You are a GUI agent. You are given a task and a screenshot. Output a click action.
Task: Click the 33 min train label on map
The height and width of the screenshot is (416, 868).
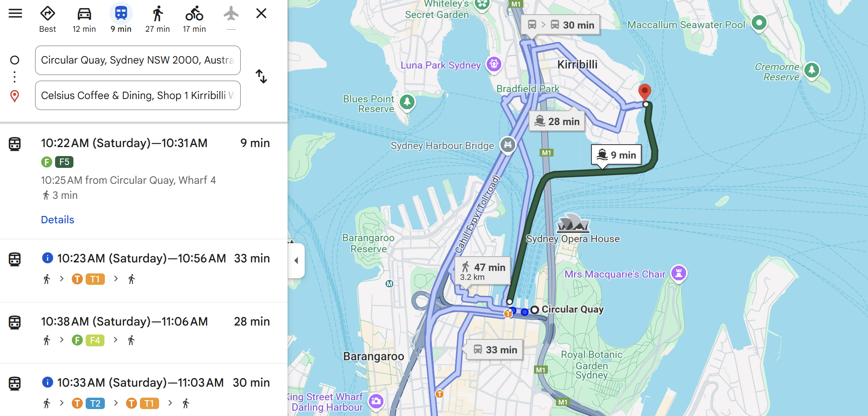coord(494,350)
